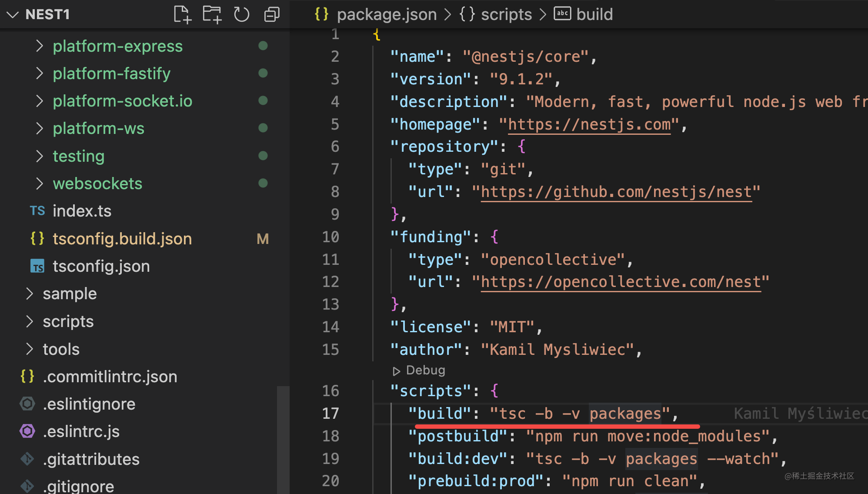Refresh the explorer file tree
This screenshot has width=868, height=494.
point(241,14)
